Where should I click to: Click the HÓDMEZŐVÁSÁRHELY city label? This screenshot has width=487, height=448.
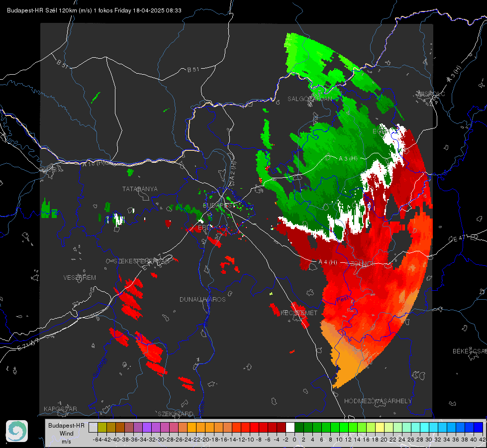point(378,401)
